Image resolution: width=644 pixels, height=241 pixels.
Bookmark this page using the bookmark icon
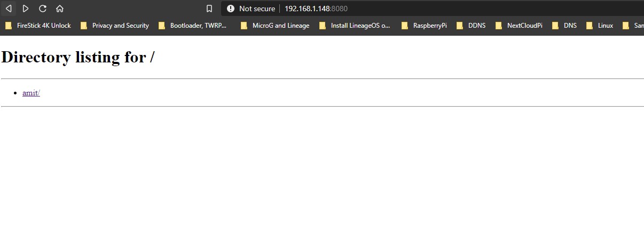click(209, 9)
